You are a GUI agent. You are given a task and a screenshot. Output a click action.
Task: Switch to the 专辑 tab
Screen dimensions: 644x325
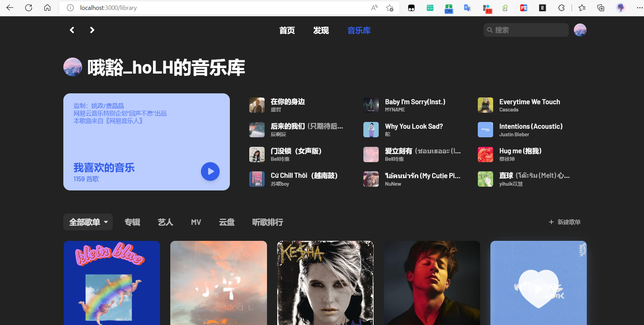132,222
